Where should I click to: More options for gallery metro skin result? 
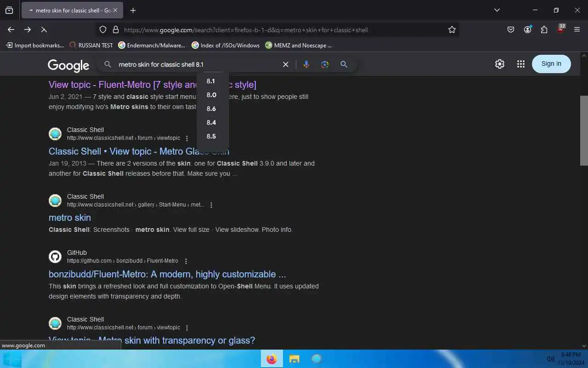tap(211, 205)
